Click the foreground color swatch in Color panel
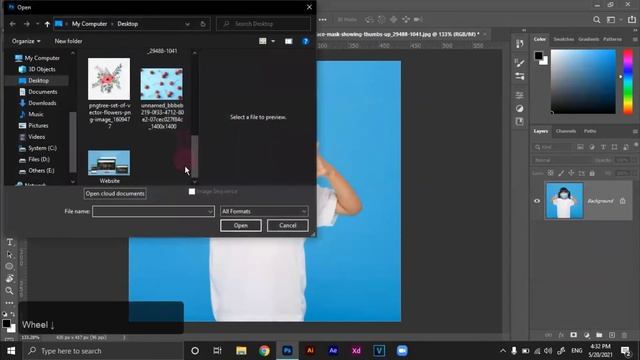The image size is (640, 360). click(x=539, y=56)
